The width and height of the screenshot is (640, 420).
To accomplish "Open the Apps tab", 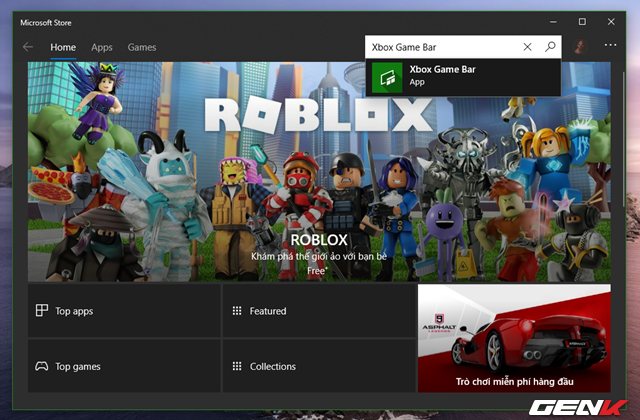I will (102, 47).
